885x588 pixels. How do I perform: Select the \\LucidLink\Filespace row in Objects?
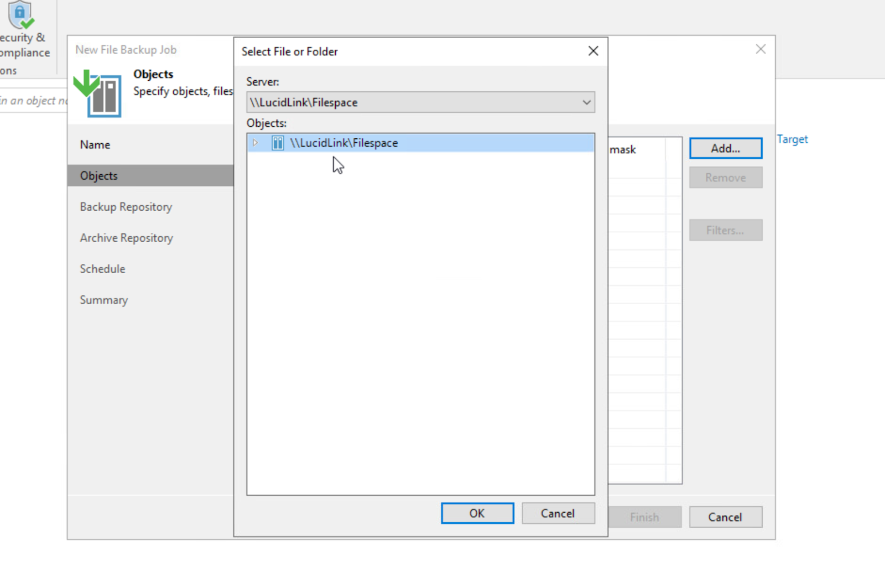pos(420,143)
